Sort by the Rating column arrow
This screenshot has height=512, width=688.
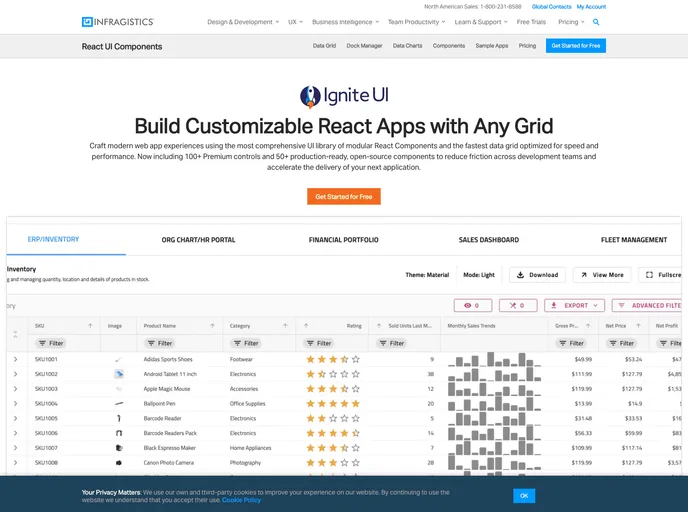[306, 326]
